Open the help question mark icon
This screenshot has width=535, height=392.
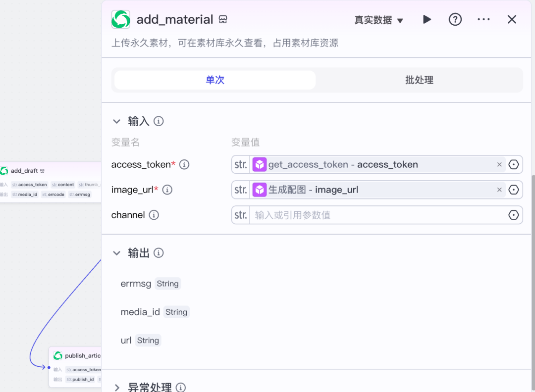[455, 19]
